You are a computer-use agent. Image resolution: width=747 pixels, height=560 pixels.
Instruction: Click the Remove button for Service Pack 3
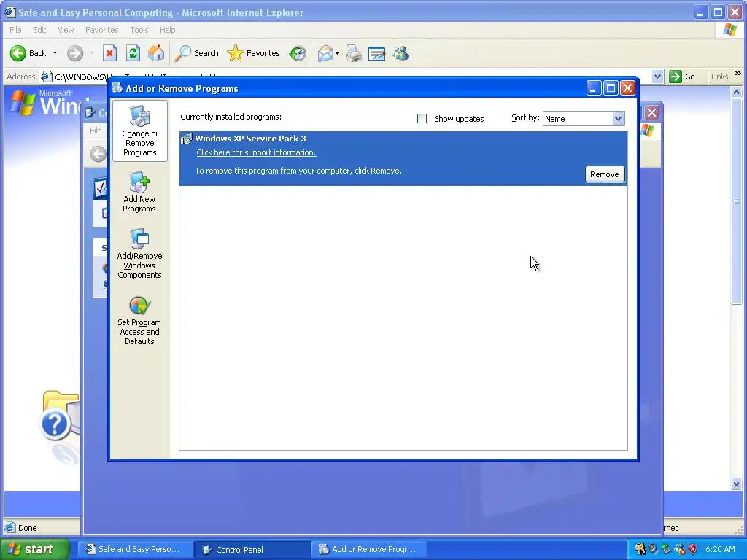605,174
